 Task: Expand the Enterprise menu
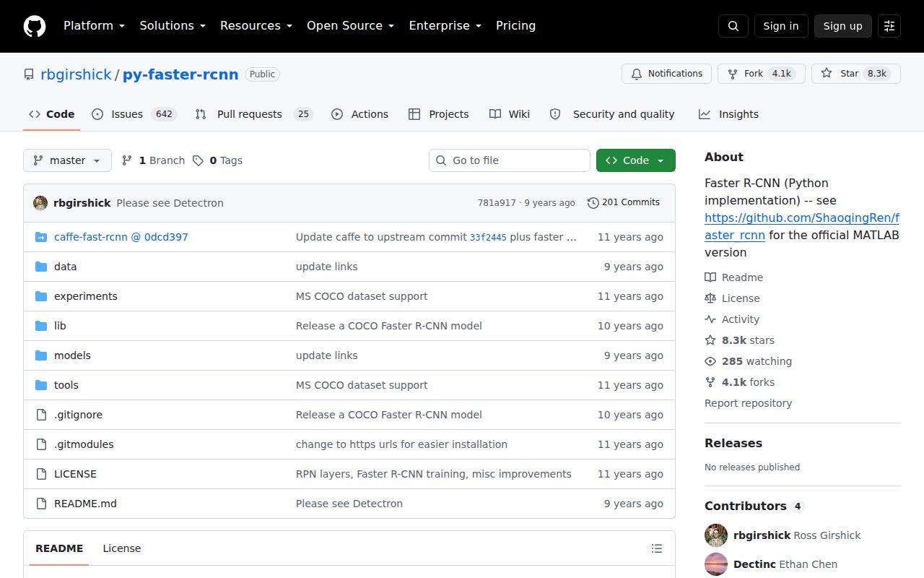tap(445, 26)
